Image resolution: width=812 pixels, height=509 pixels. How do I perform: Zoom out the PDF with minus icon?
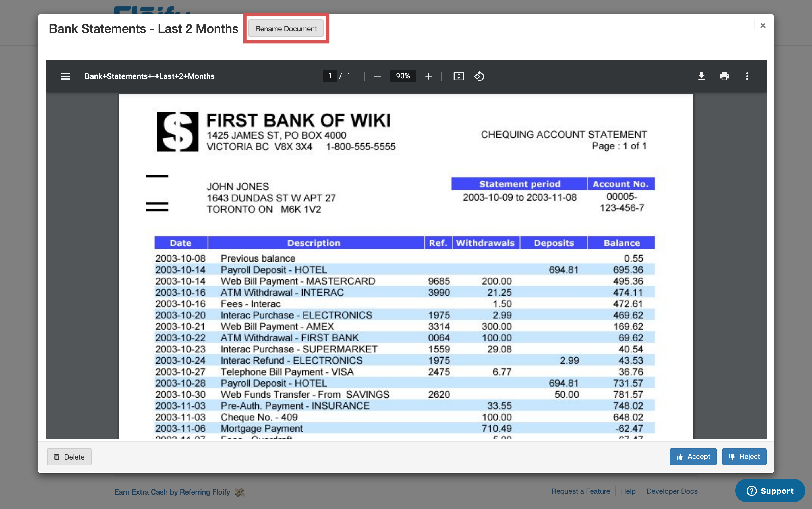[x=377, y=76]
